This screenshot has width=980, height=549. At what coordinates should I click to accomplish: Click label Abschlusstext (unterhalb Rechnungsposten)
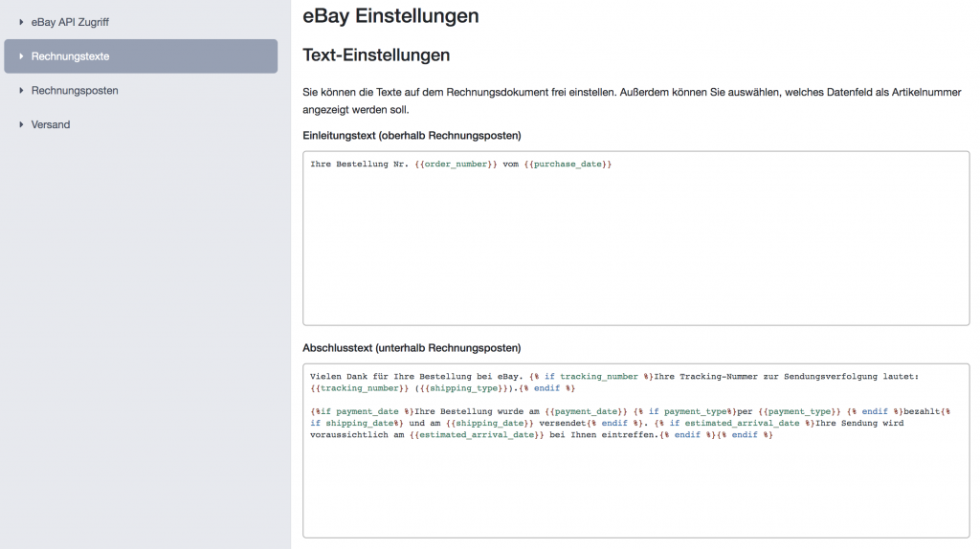click(x=412, y=348)
